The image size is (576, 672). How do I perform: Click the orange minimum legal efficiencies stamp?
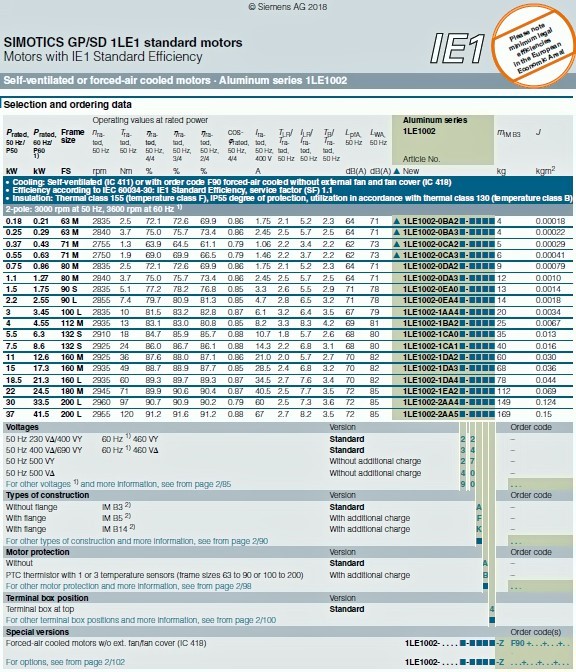point(533,45)
